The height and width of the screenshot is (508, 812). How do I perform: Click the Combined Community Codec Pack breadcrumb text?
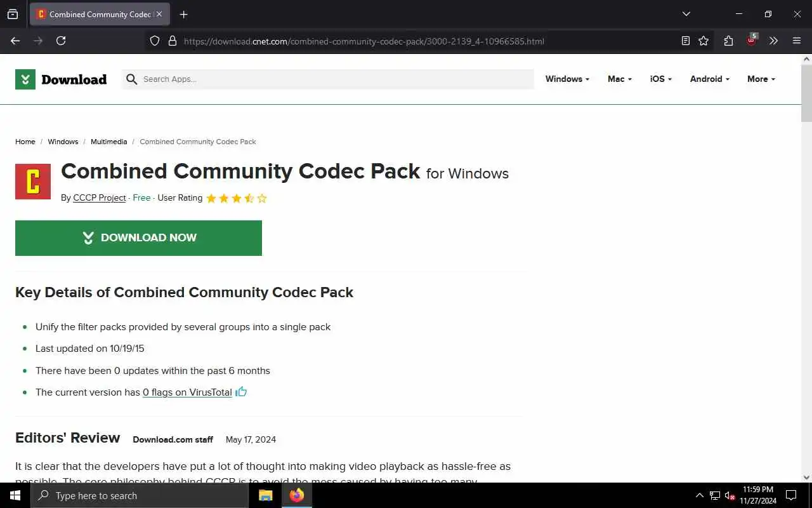[x=198, y=142]
